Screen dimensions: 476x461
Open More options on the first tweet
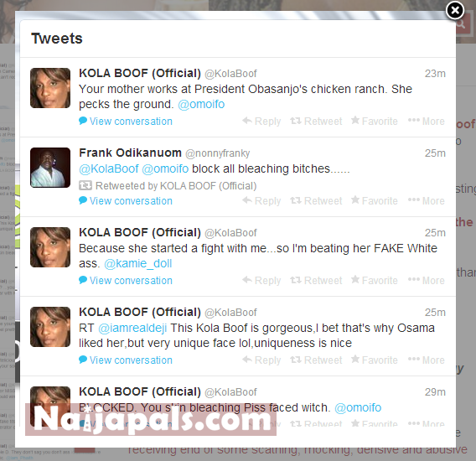tap(427, 122)
